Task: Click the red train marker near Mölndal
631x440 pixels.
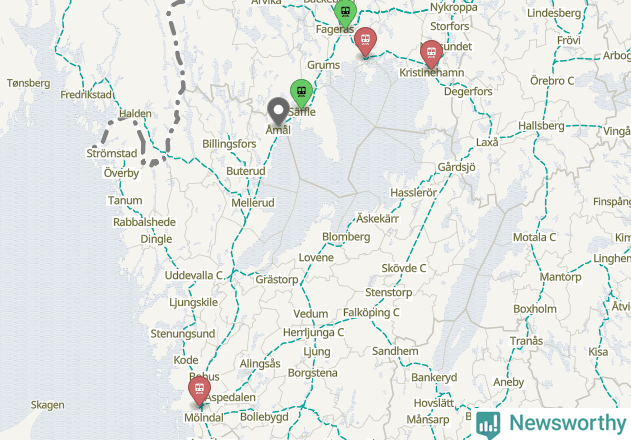Action: click(200, 391)
